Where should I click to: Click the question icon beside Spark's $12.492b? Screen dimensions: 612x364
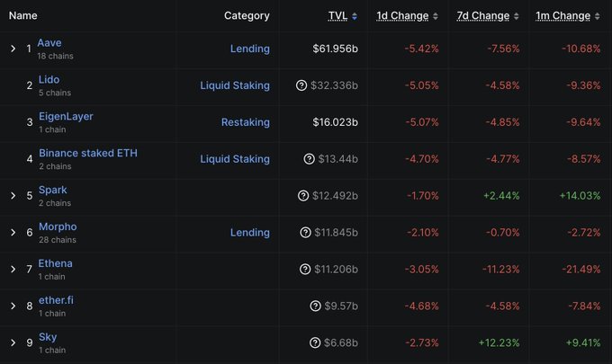click(x=303, y=196)
